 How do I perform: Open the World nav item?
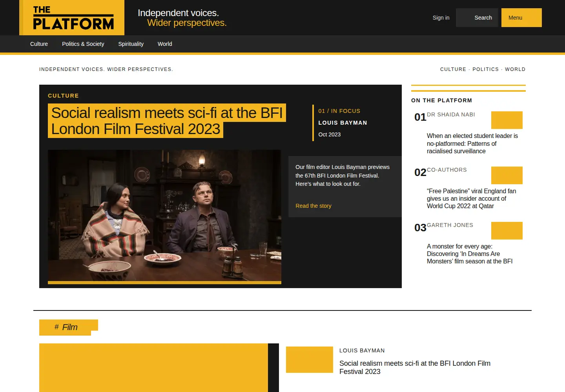[x=165, y=44]
